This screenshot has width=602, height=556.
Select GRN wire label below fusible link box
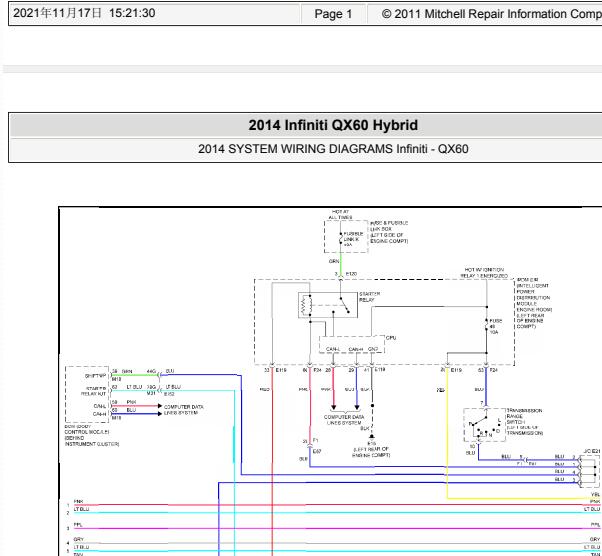click(334, 261)
